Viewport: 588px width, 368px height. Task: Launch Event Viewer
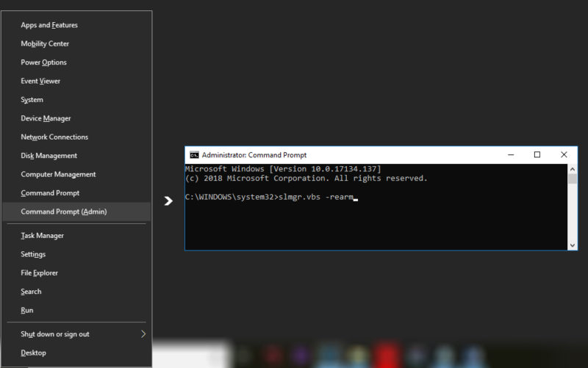tap(40, 81)
